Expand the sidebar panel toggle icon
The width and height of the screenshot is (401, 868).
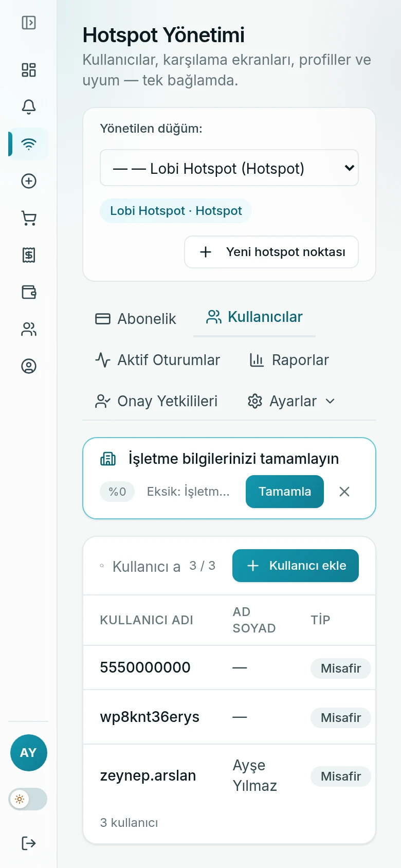[29, 23]
